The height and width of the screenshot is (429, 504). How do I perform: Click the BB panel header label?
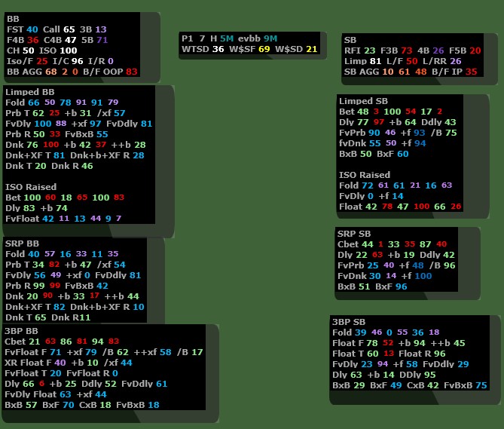click(14, 18)
